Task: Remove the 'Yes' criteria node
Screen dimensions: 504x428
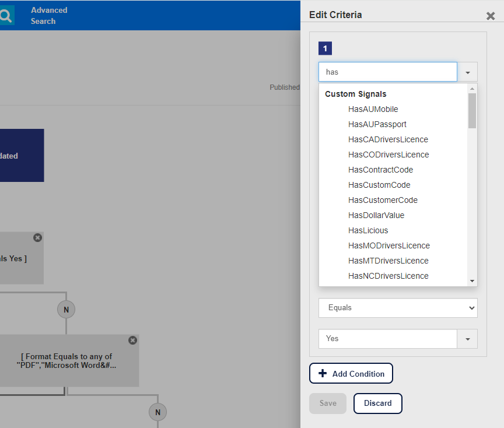Action: tap(37, 238)
